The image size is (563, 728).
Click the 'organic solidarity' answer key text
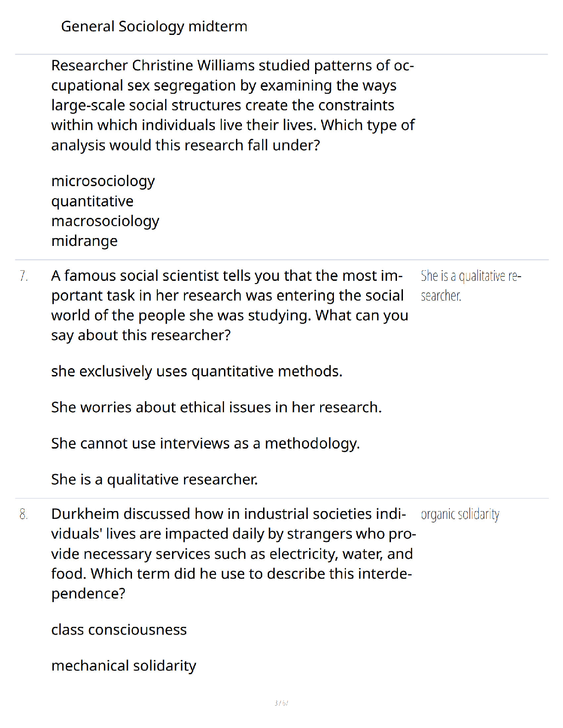click(x=460, y=514)
